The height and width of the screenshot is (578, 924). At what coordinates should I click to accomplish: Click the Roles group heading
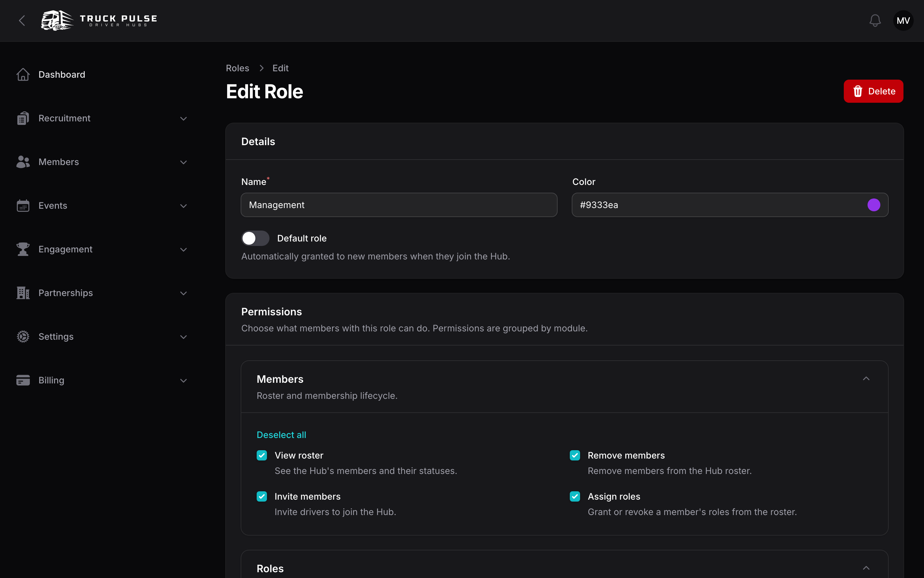[270, 568]
